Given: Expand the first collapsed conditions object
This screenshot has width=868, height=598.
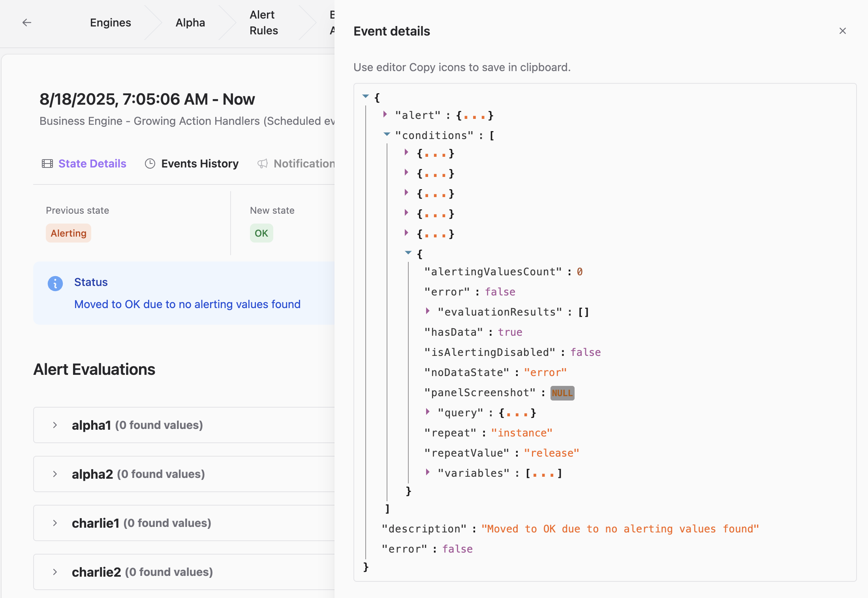Looking at the screenshot, I should (x=406, y=152).
